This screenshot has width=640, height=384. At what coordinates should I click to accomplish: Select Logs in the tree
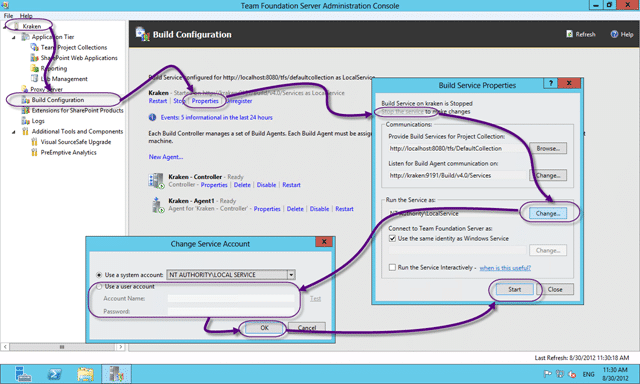(38, 121)
